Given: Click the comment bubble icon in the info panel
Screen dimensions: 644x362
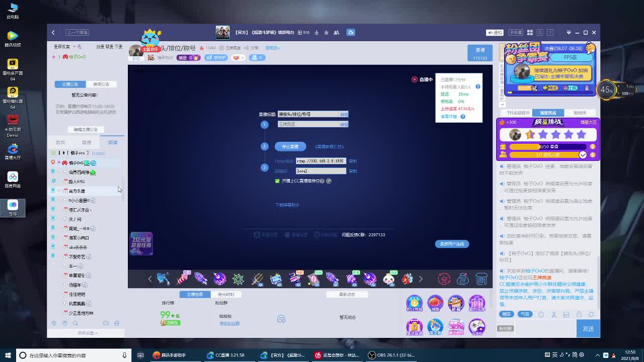Looking at the screenshot, I should click(281, 319).
